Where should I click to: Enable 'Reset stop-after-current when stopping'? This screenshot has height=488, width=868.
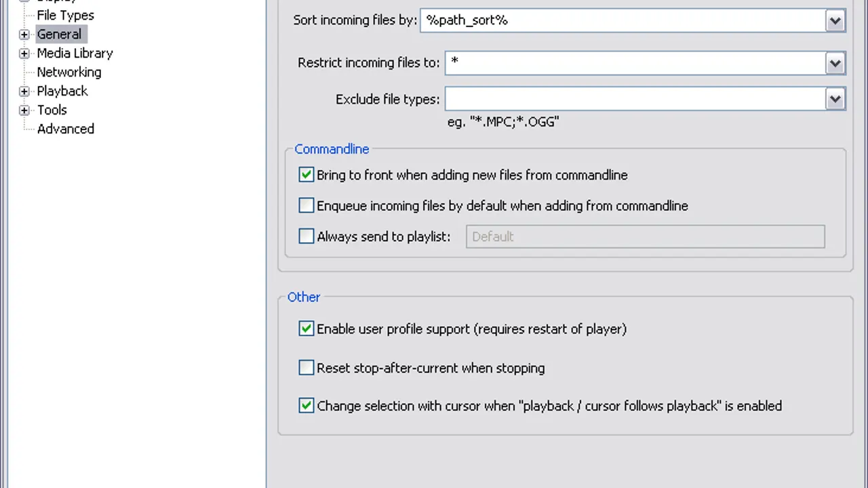point(307,368)
